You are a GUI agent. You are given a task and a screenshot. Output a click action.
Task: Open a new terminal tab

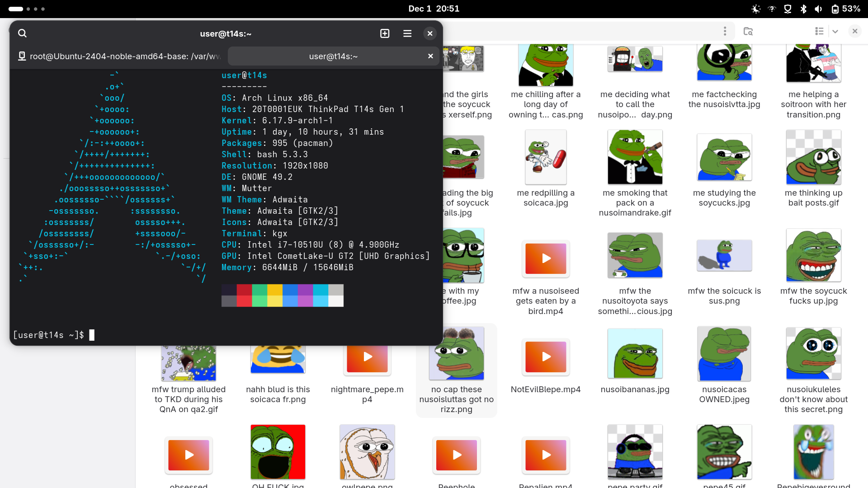385,33
